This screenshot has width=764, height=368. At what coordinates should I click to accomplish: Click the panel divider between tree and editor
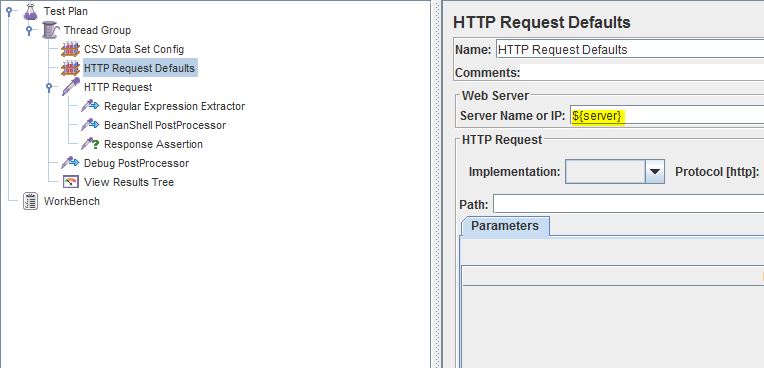coord(436,184)
